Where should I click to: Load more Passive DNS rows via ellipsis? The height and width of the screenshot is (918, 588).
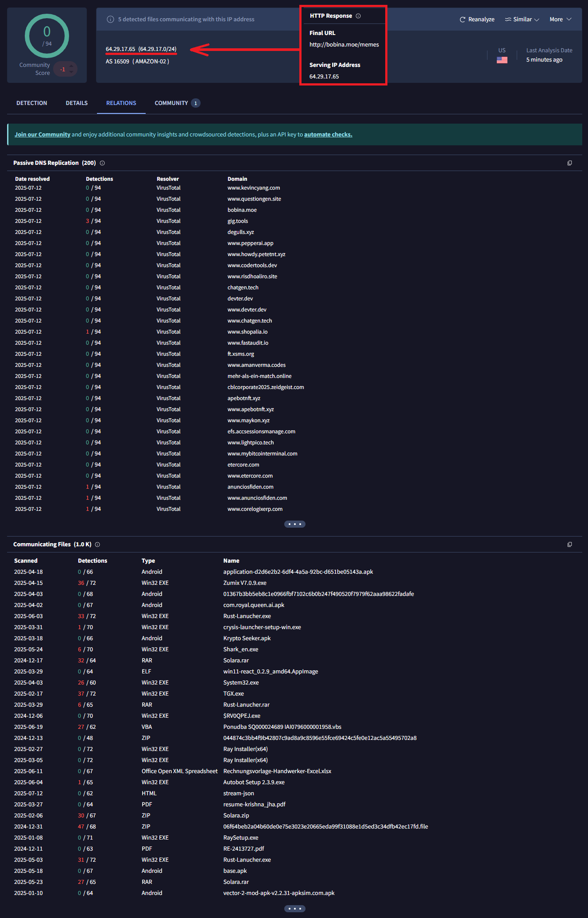295,524
